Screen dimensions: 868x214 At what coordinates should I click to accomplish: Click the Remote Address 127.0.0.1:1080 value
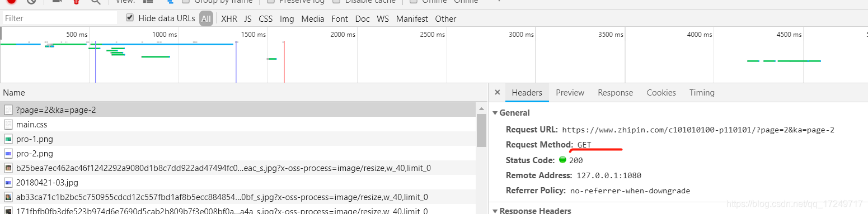[609, 175]
